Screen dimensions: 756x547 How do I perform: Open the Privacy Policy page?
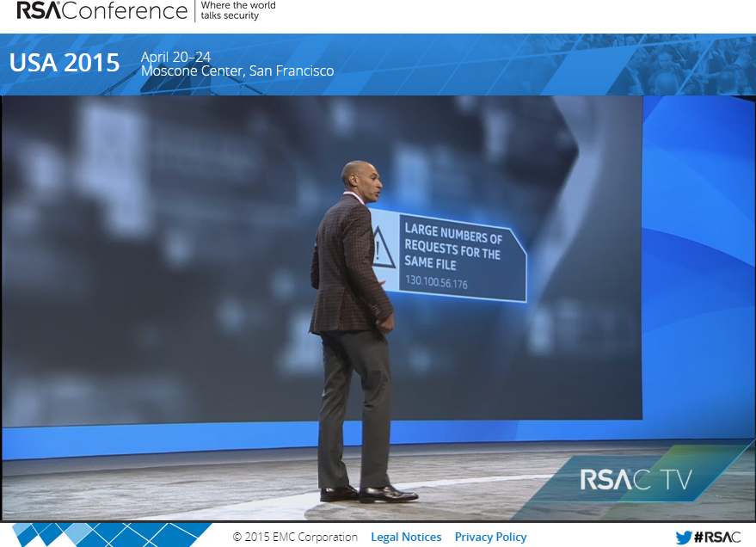point(490,537)
